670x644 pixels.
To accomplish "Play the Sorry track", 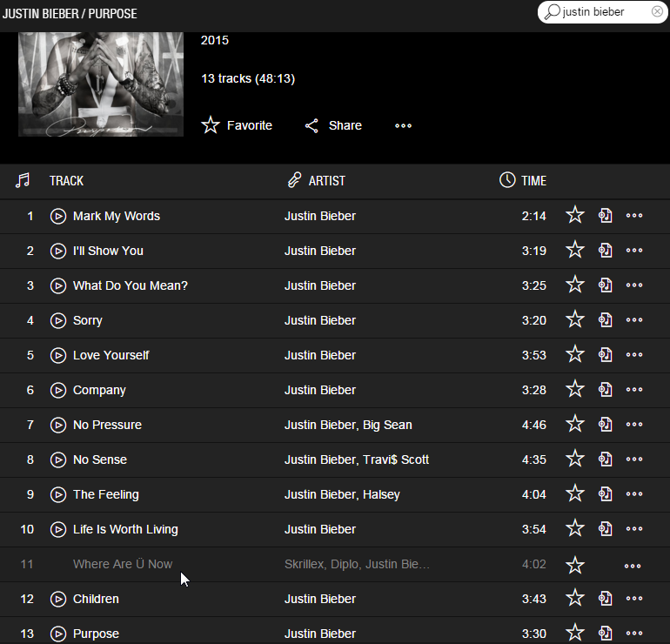I will [58, 320].
